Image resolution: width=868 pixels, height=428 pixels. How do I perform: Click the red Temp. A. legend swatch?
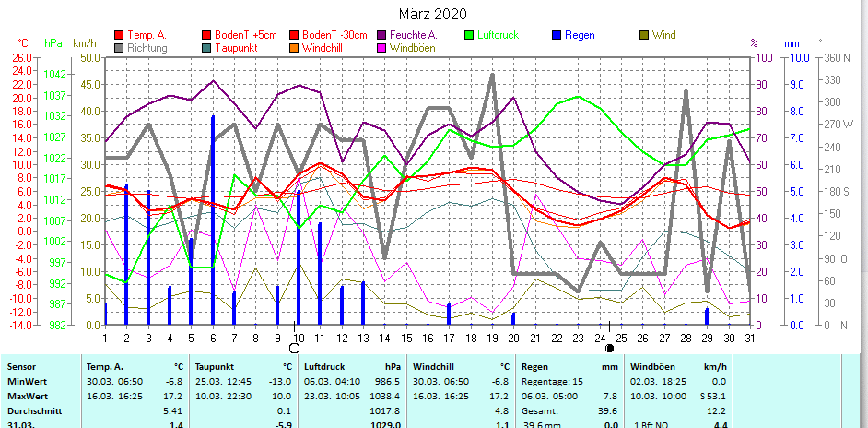click(x=119, y=35)
